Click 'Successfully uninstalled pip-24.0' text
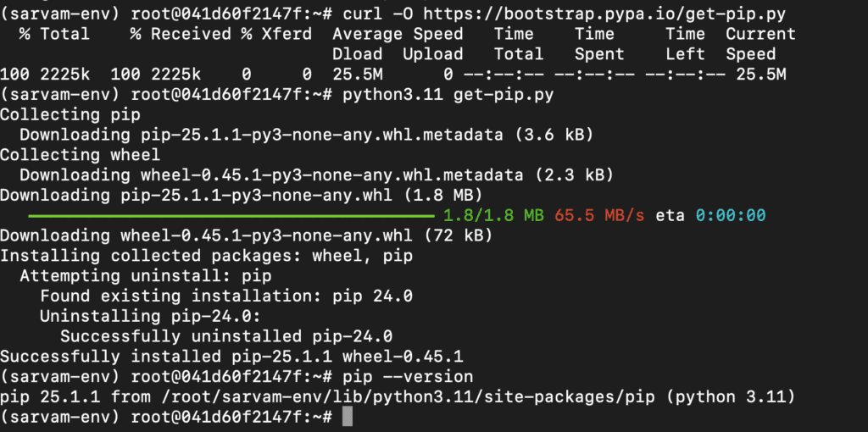The image size is (868, 432). (x=226, y=336)
